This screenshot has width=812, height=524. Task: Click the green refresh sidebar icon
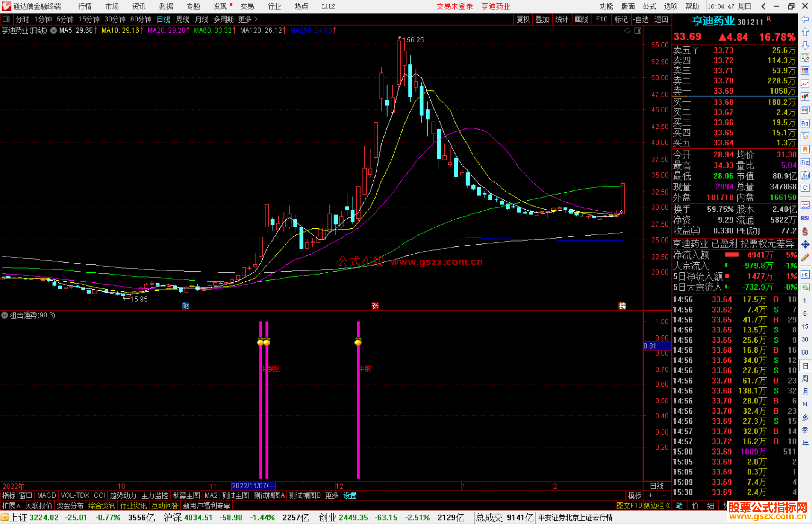[x=804, y=288]
